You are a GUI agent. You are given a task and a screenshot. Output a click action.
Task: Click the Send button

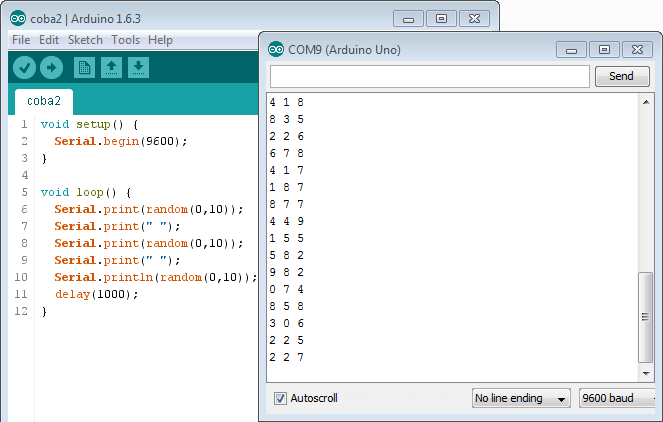(622, 77)
